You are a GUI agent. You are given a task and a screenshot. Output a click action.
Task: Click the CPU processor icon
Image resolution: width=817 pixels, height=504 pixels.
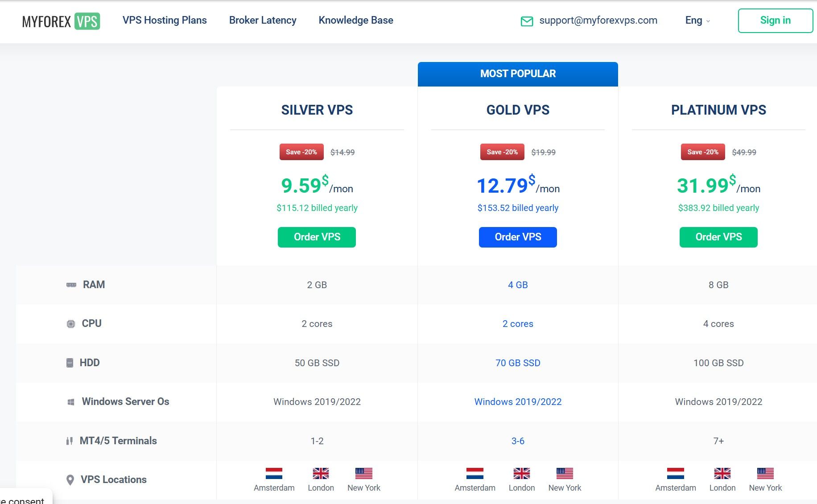pos(71,324)
